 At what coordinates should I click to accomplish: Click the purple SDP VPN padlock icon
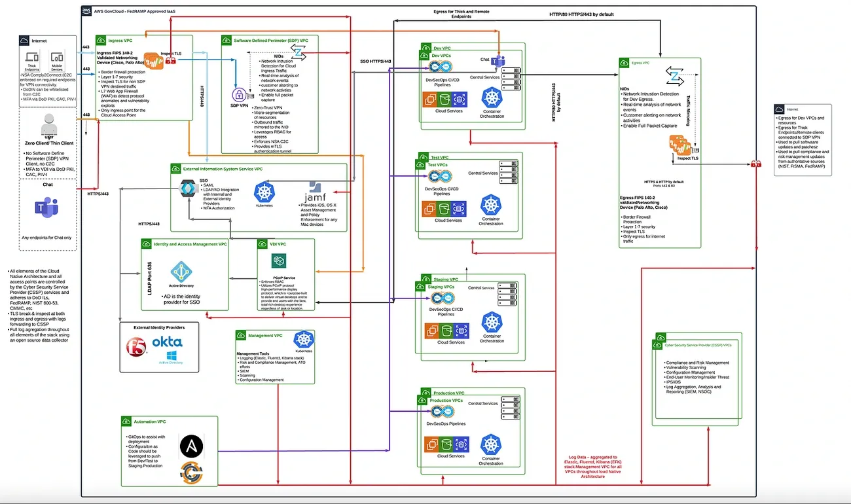tap(240, 94)
